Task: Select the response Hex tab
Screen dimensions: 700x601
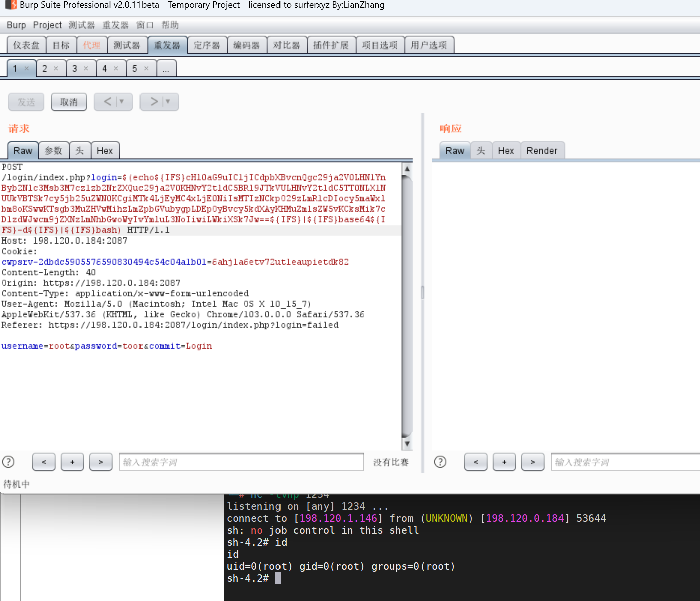Action: click(506, 151)
